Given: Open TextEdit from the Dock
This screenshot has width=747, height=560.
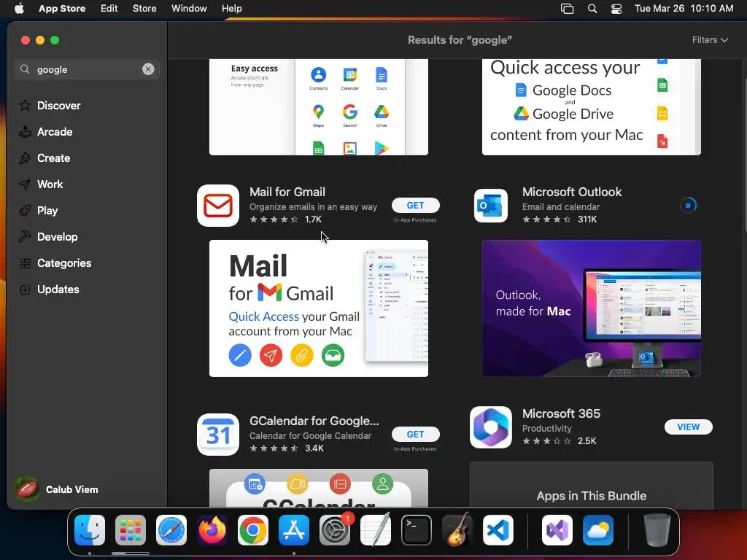Looking at the screenshot, I should point(376,530).
